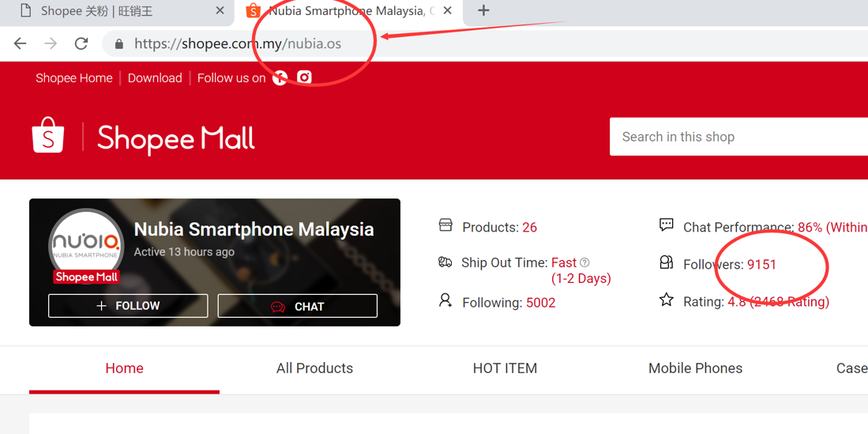The height and width of the screenshot is (434, 868).
Task: Open Shopee's Instagram page icon
Action: (x=304, y=77)
